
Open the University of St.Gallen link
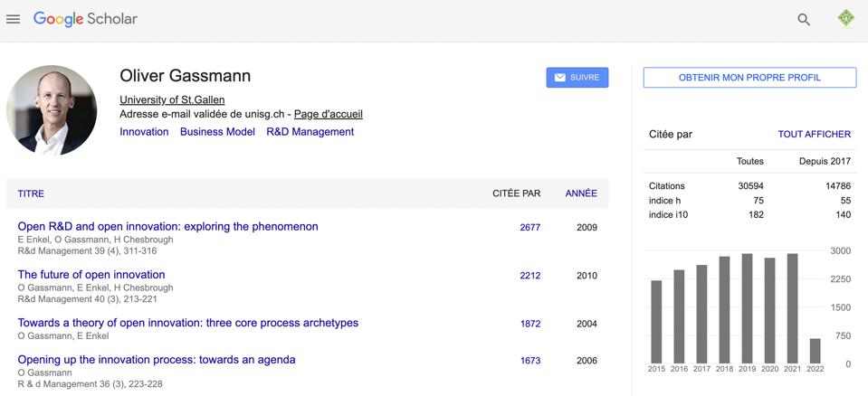pyautogui.click(x=172, y=99)
